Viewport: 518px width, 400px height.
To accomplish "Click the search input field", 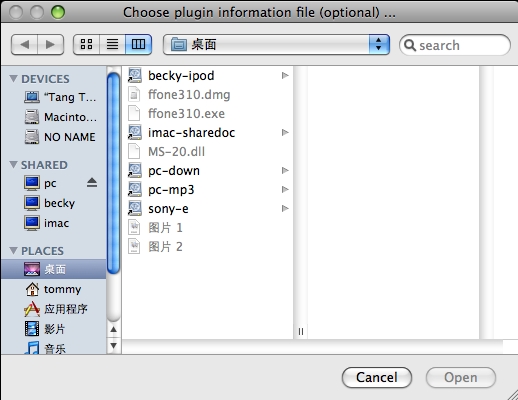I will 455,45.
